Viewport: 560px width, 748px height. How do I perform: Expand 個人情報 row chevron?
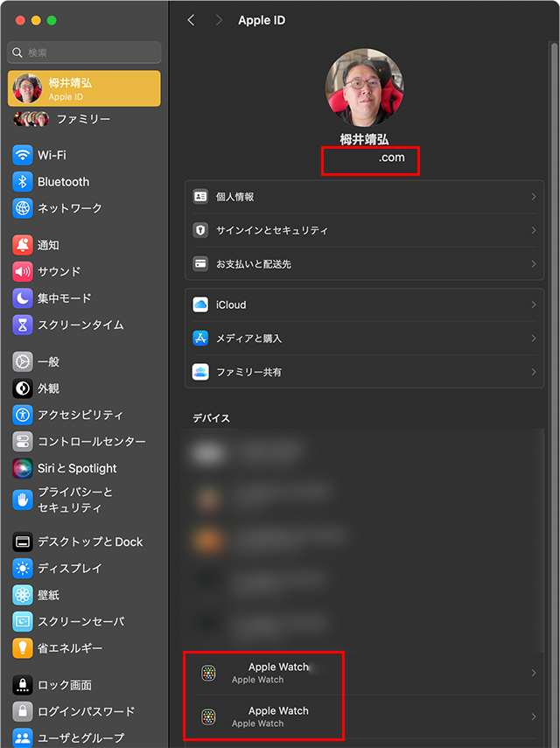point(533,197)
